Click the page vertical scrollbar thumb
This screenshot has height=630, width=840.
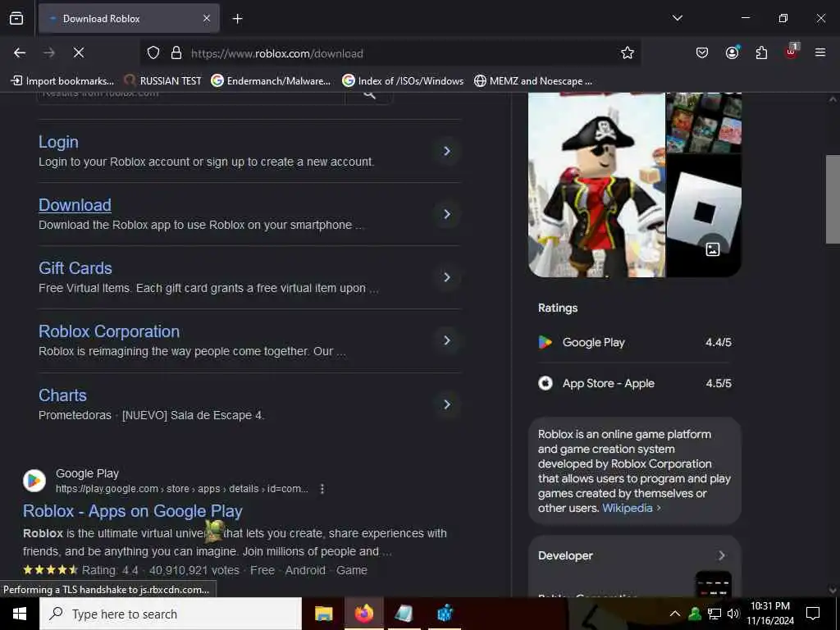coord(833,199)
